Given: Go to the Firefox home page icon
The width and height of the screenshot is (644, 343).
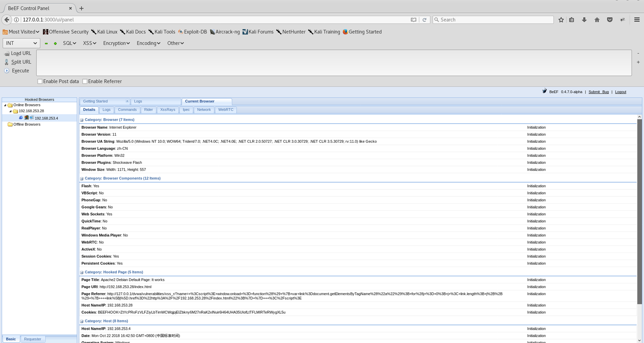Looking at the screenshot, I should pos(597,19).
